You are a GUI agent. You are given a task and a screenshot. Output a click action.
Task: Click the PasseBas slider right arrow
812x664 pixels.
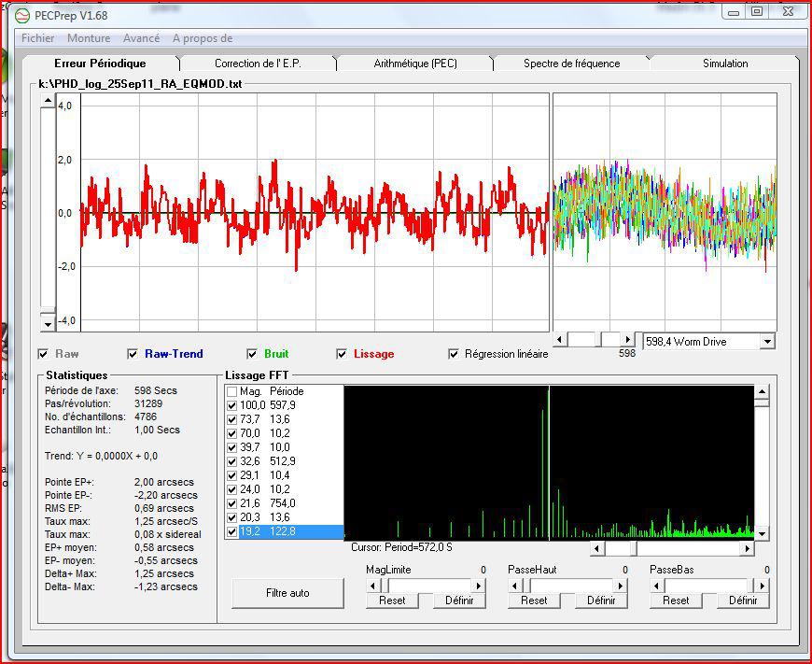point(763,586)
